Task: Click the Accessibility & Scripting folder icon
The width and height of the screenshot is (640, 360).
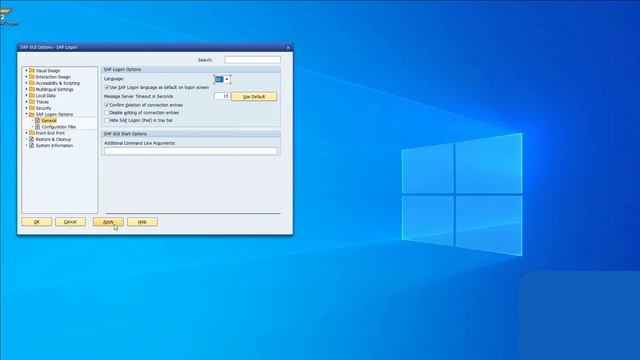Action: [32, 83]
